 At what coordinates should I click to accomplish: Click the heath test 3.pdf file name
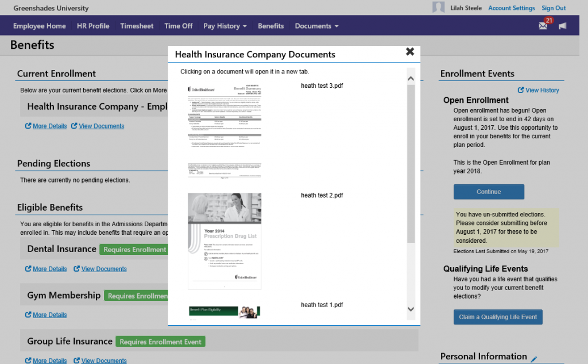point(322,86)
